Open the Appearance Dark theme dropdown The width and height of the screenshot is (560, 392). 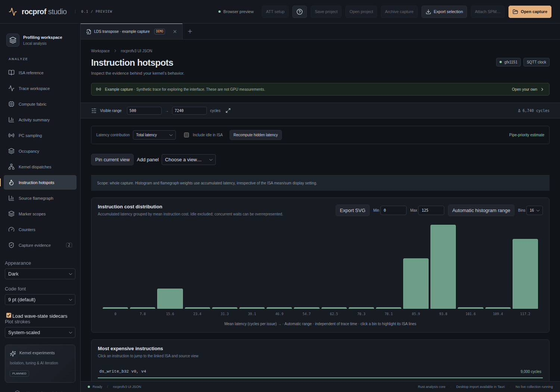pyautogui.click(x=40, y=274)
